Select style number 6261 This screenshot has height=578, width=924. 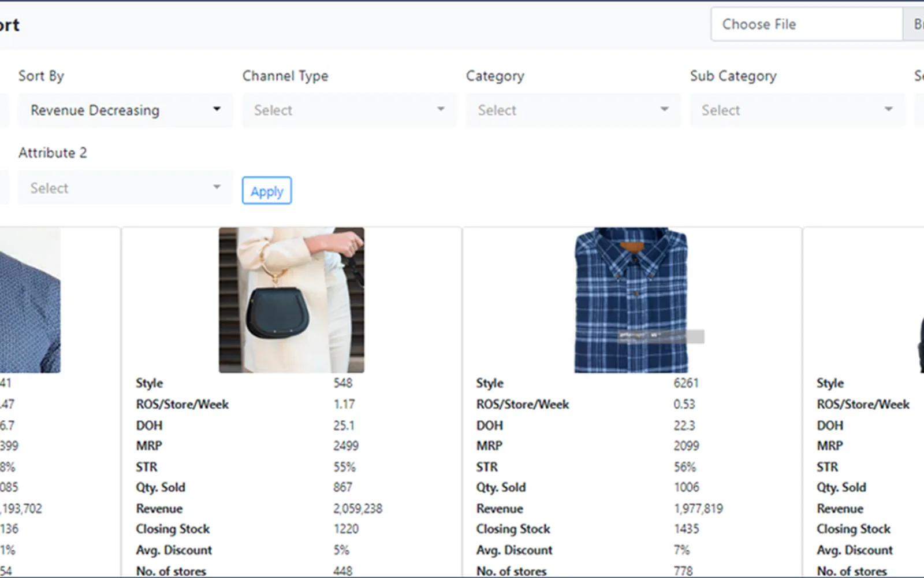pyautogui.click(x=686, y=383)
